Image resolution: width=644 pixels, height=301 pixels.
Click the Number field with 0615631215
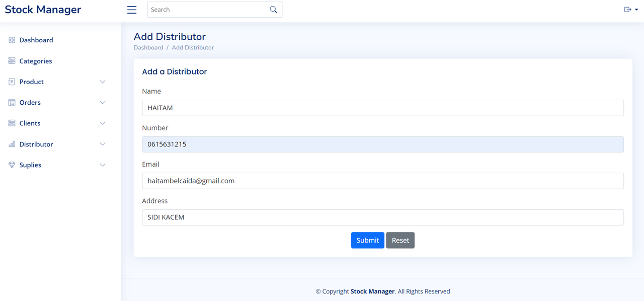click(383, 144)
